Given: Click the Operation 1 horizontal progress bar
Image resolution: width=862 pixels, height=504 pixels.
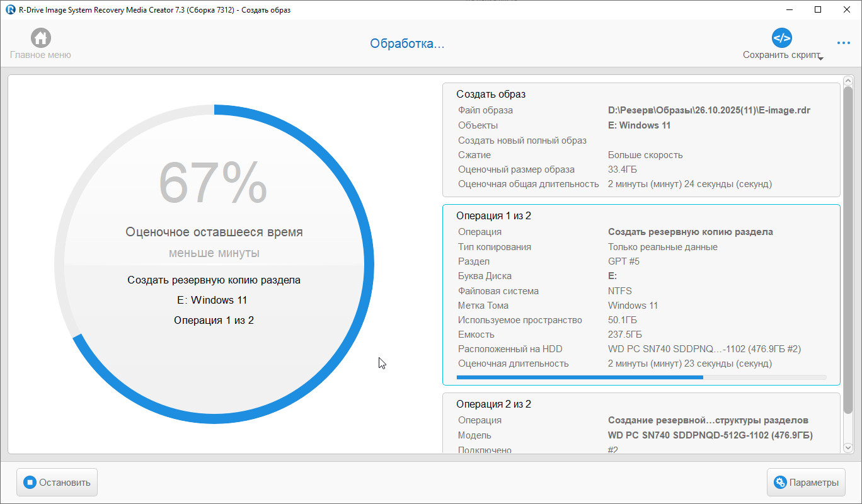Looking at the screenshot, I should click(641, 377).
